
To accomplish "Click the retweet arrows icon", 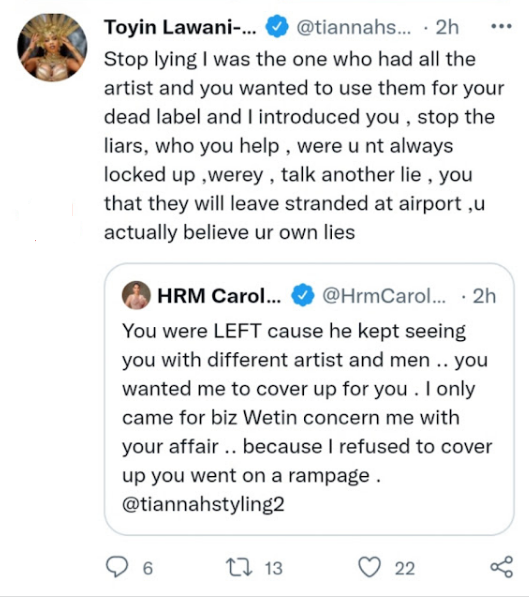I will [x=239, y=567].
